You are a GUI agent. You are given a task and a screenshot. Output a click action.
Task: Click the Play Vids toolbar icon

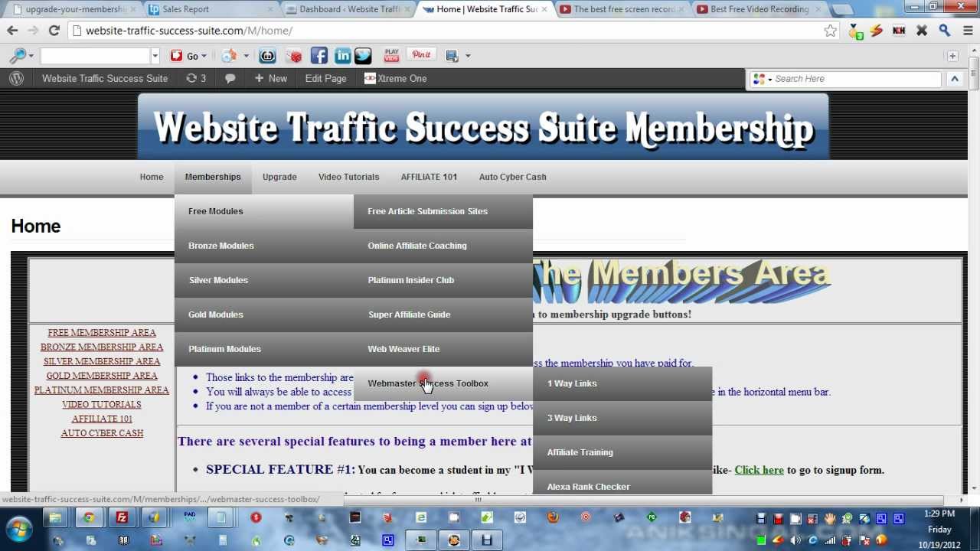point(391,55)
